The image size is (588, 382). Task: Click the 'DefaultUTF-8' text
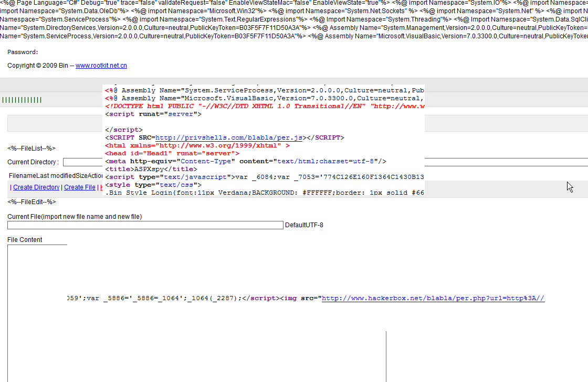point(304,225)
